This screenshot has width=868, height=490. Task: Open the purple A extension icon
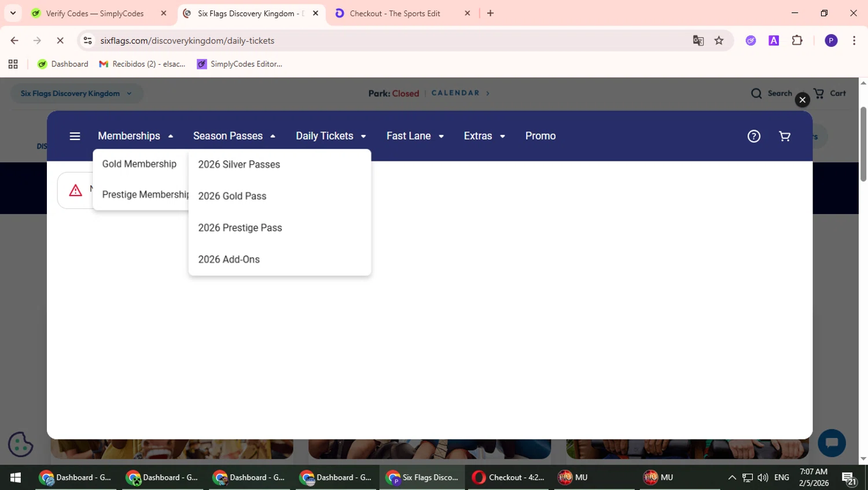(x=774, y=40)
